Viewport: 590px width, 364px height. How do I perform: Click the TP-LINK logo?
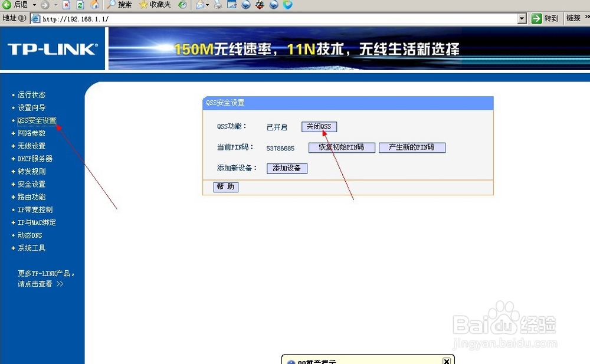click(53, 49)
